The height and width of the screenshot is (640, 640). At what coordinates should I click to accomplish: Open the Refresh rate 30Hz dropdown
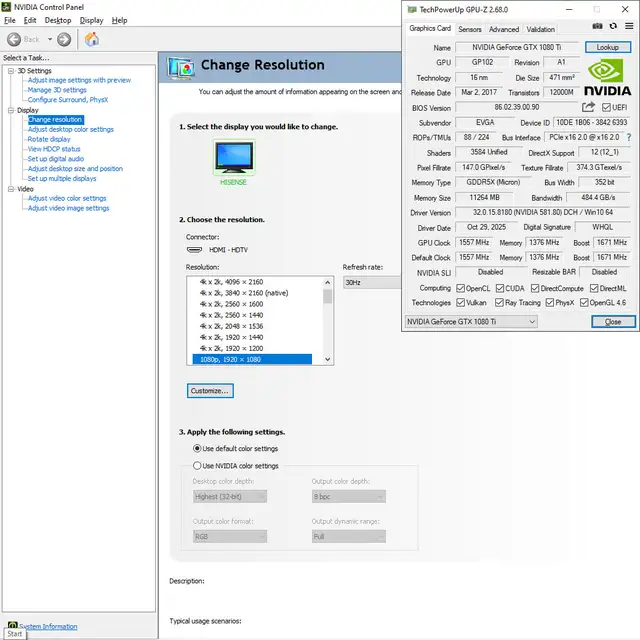coord(372,282)
